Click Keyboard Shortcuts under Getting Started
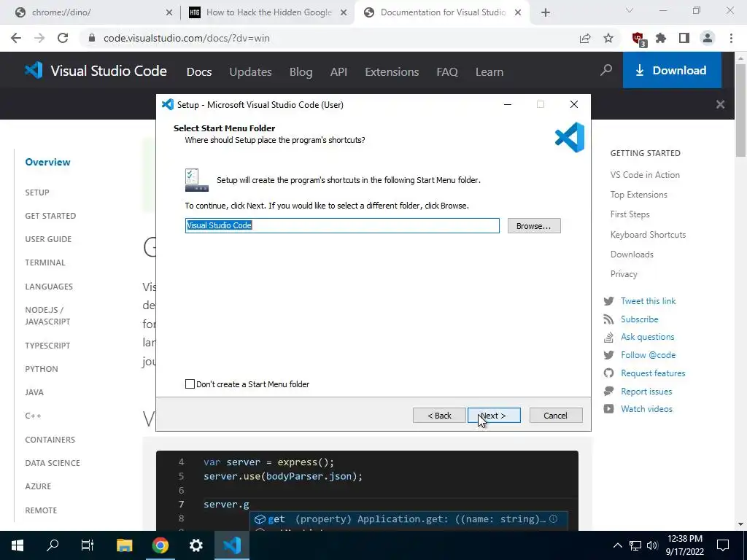Viewport: 747px width, 560px height. click(648, 234)
